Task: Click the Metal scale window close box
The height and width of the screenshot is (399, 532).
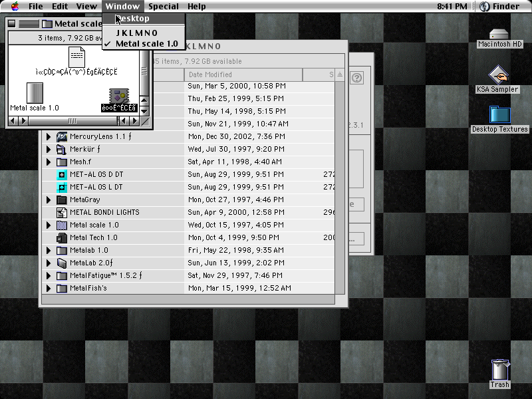Action: pyautogui.click(x=12, y=23)
